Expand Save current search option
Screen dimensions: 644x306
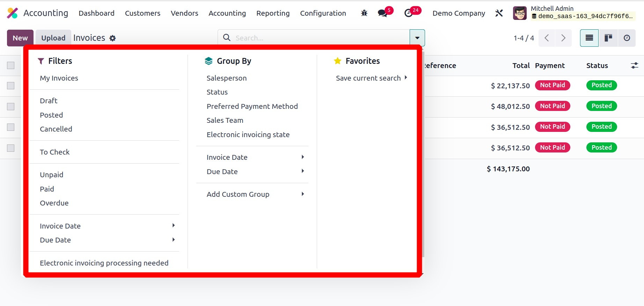coord(371,78)
